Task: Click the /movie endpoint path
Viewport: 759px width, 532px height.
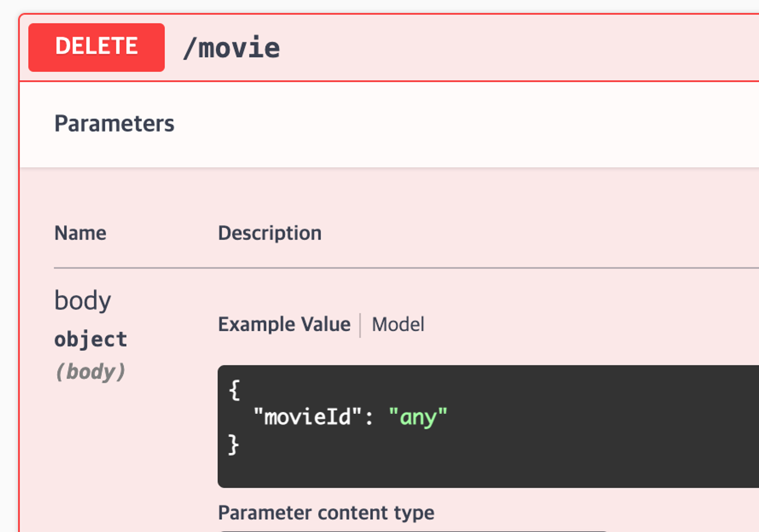Action: [231, 48]
